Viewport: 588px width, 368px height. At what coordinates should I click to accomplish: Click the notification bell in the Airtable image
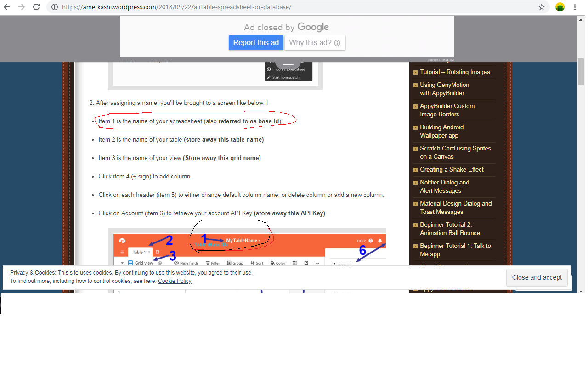point(380,241)
